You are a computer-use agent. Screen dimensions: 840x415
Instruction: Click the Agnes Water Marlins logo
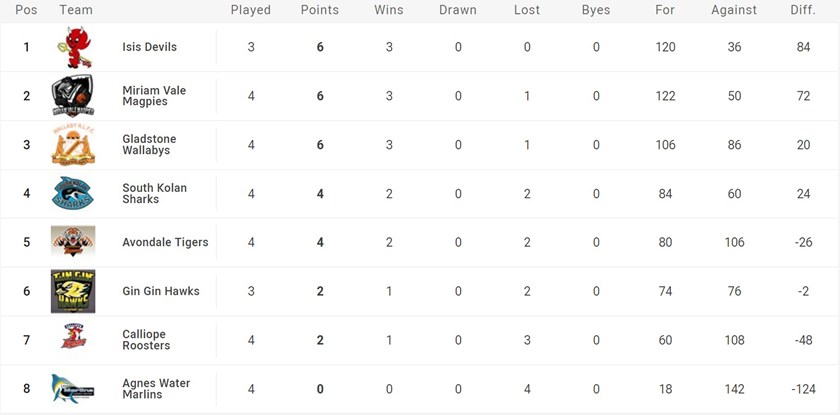click(73, 389)
